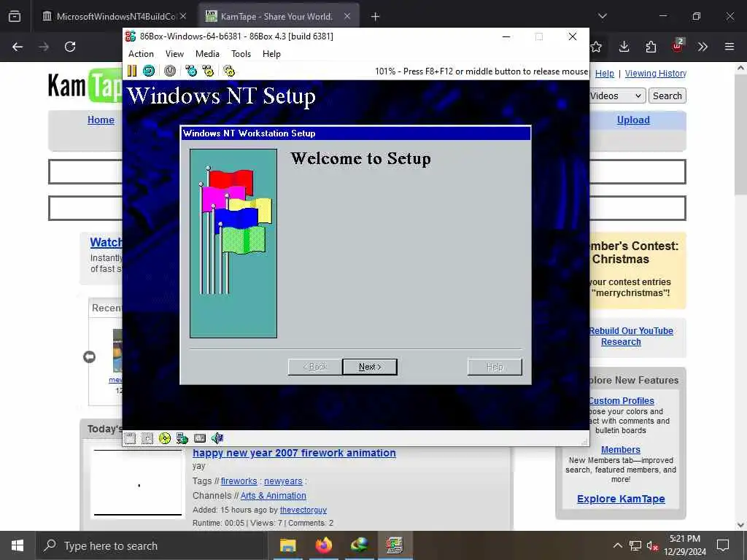Click the muted volume tray icon

pyautogui.click(x=652, y=545)
